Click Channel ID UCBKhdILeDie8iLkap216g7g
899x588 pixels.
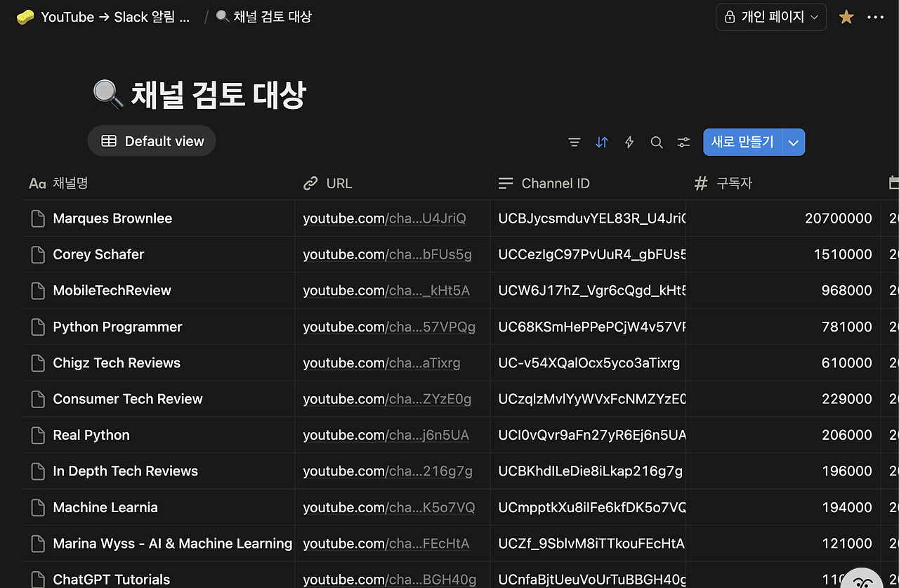[591, 471]
